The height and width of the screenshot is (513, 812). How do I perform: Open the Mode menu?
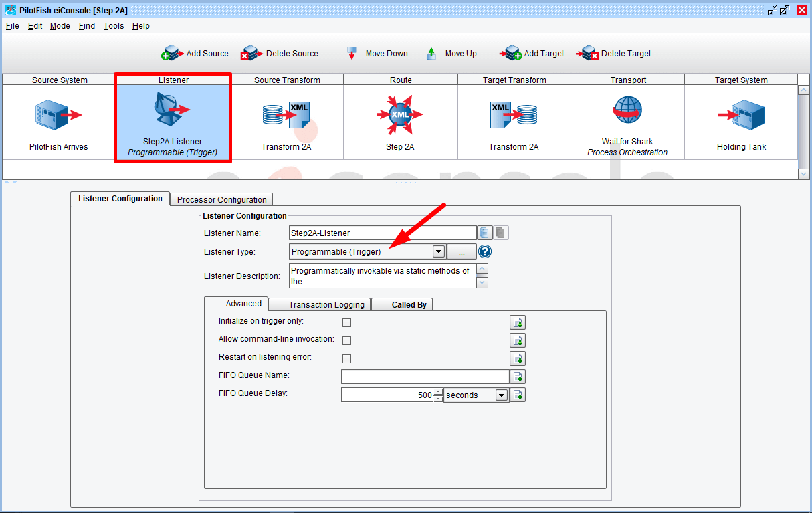(x=60, y=26)
